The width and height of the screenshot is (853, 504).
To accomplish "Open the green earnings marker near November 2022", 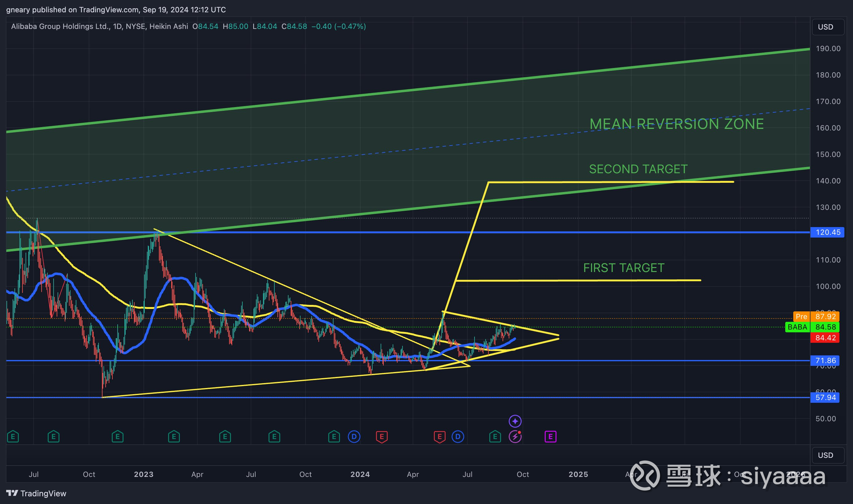I will (x=118, y=436).
